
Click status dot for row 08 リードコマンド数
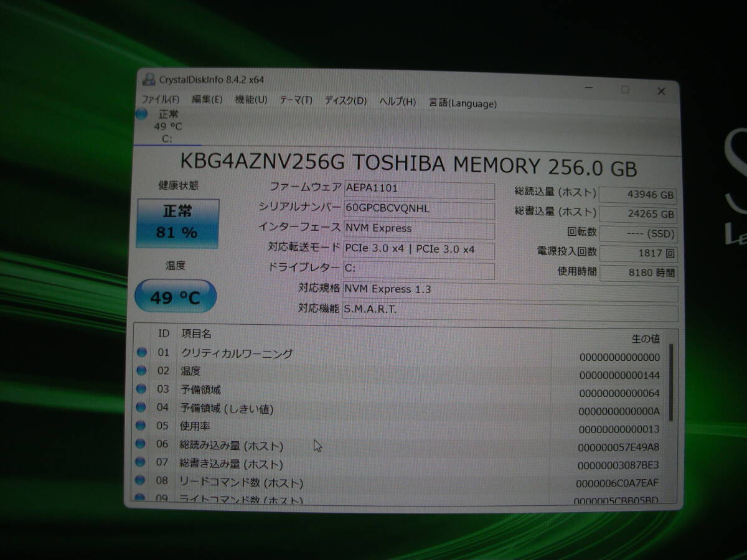141,480
